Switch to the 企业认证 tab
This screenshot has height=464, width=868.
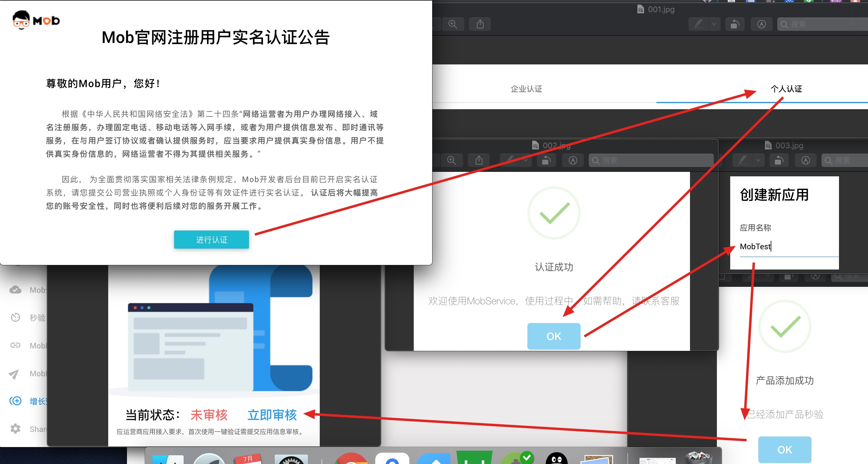click(x=526, y=89)
